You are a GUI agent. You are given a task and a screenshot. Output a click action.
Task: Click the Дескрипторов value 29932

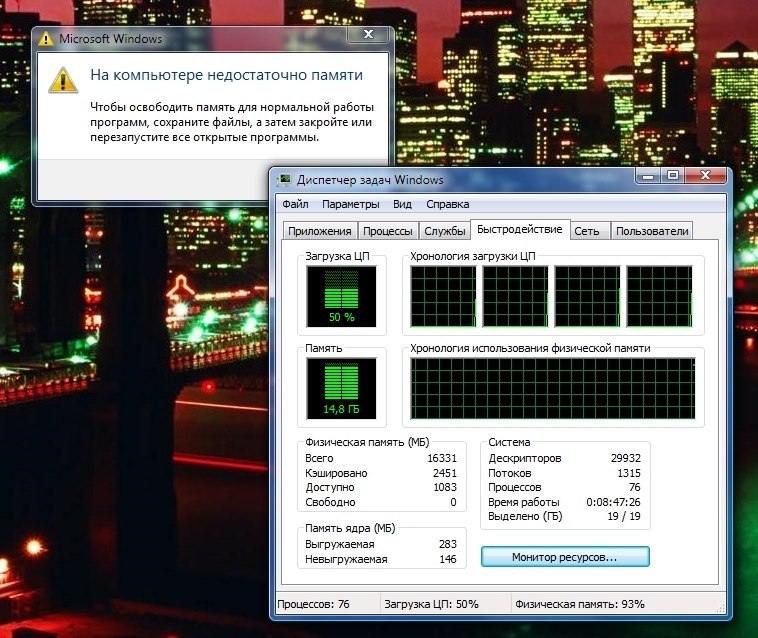click(626, 458)
